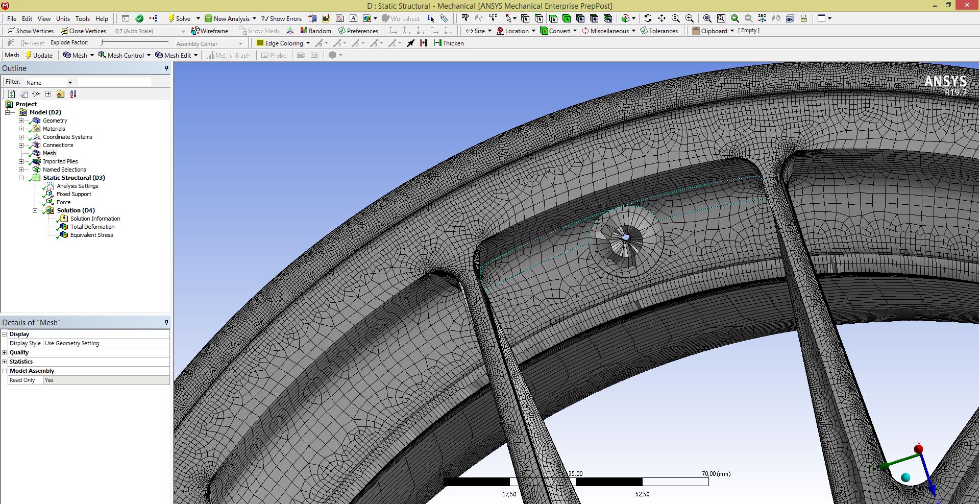Click the Rotate view tool icon
The height and width of the screenshot is (504, 980).
tap(648, 18)
